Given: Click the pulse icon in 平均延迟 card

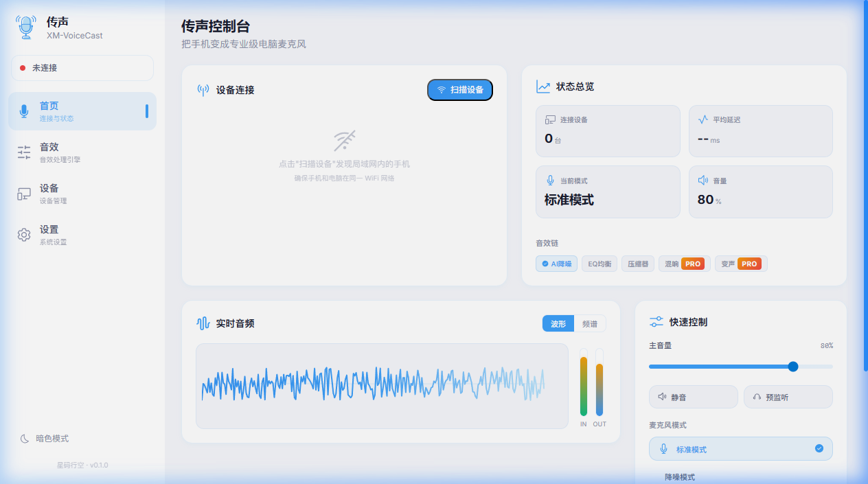Looking at the screenshot, I should (x=703, y=119).
